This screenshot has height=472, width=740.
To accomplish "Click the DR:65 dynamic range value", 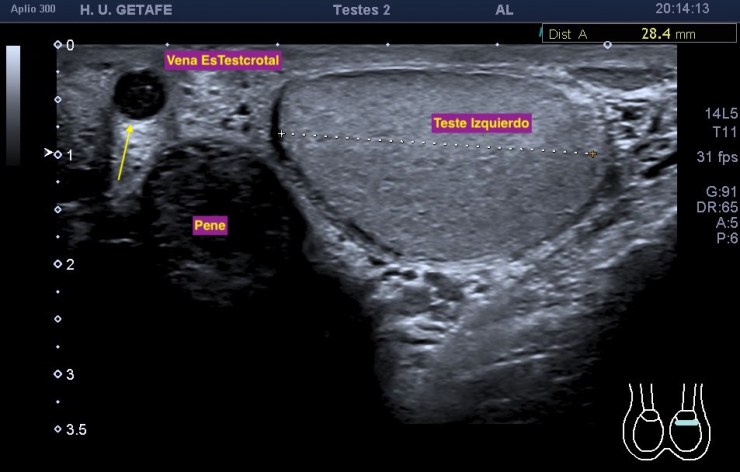I will [x=718, y=207].
